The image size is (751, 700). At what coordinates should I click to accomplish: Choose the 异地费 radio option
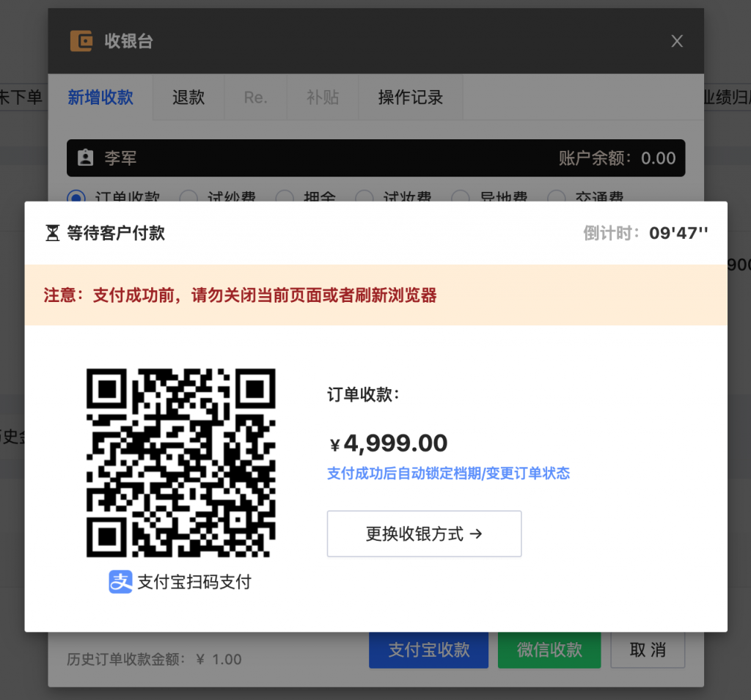click(x=461, y=197)
